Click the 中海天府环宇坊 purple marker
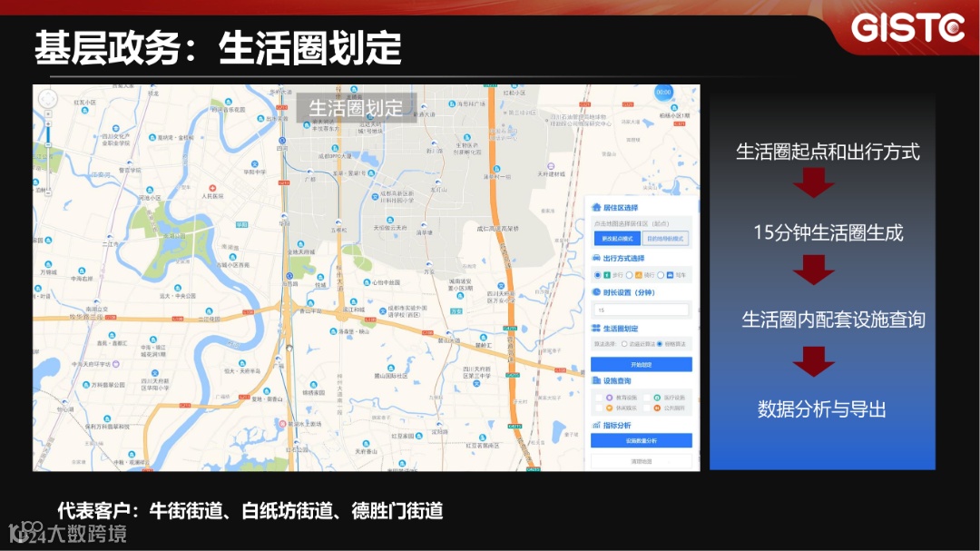 click(116, 363)
